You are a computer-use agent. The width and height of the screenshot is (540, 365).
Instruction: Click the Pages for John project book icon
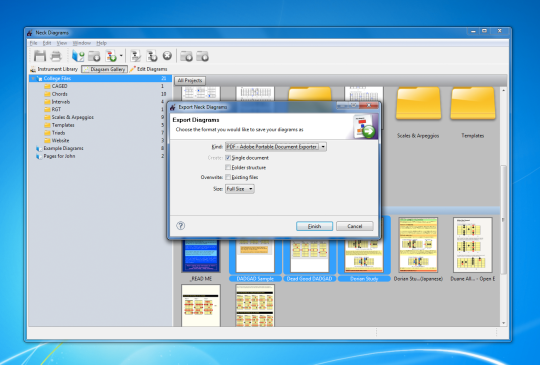pos(39,156)
